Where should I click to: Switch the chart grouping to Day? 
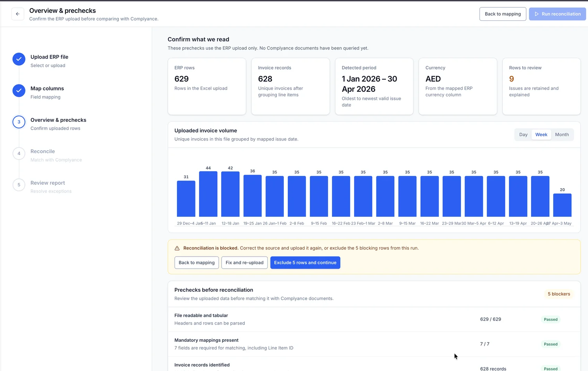click(523, 135)
